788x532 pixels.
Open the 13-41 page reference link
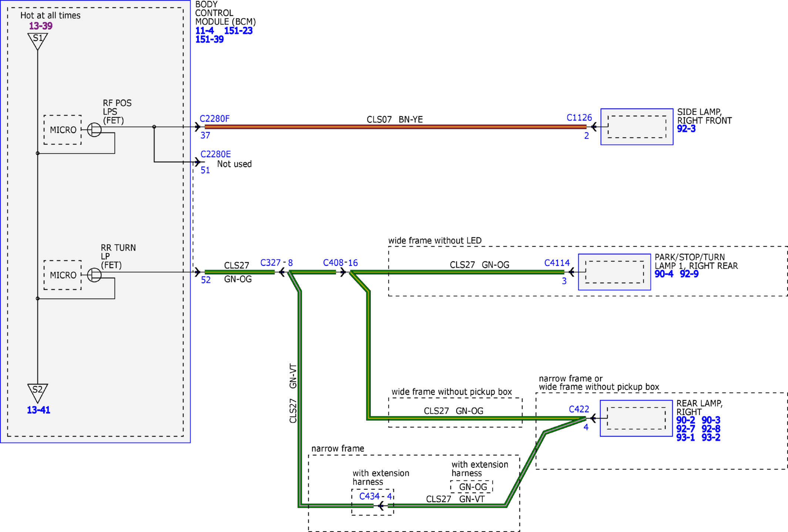[x=38, y=410]
